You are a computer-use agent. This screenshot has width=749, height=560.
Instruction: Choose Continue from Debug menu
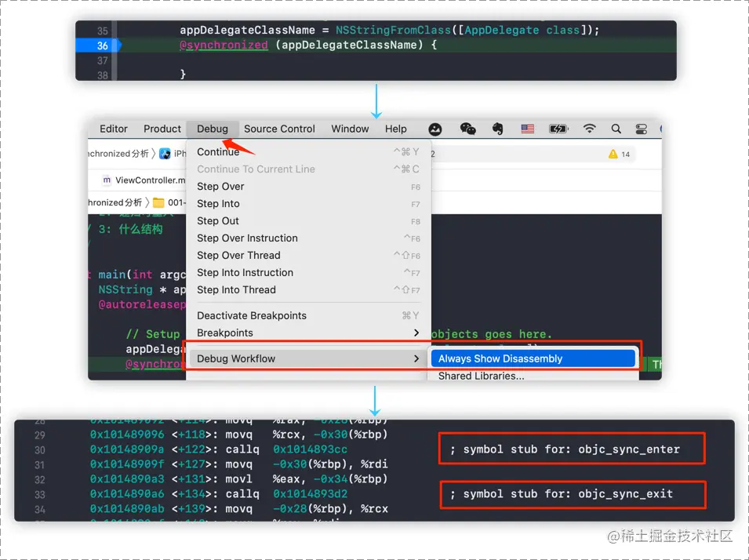pos(308,152)
